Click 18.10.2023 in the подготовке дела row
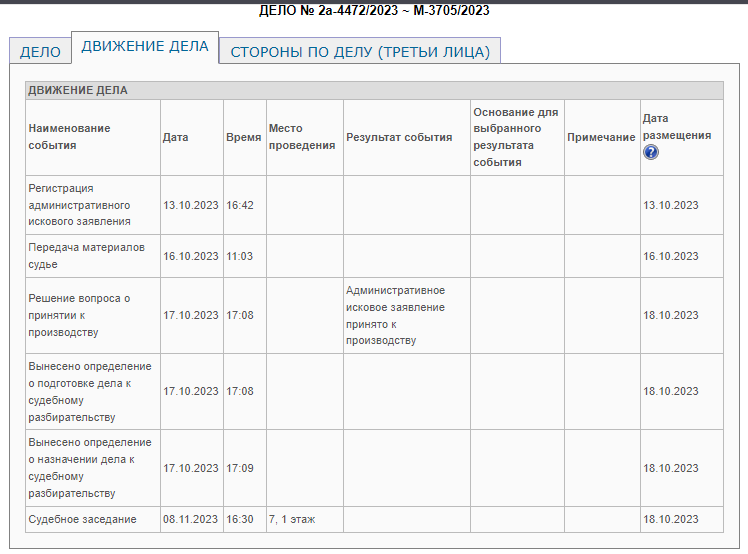The width and height of the screenshot is (748, 554). pyautogui.click(x=670, y=391)
